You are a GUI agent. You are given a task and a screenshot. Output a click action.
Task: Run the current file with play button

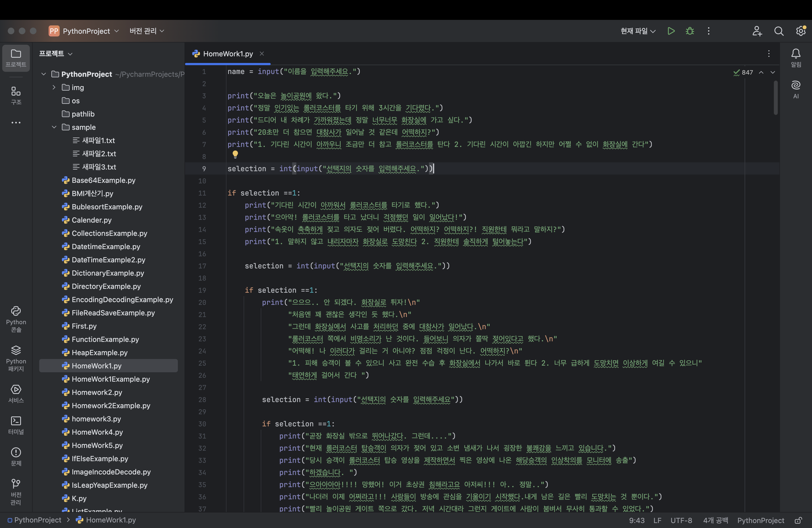coord(671,31)
